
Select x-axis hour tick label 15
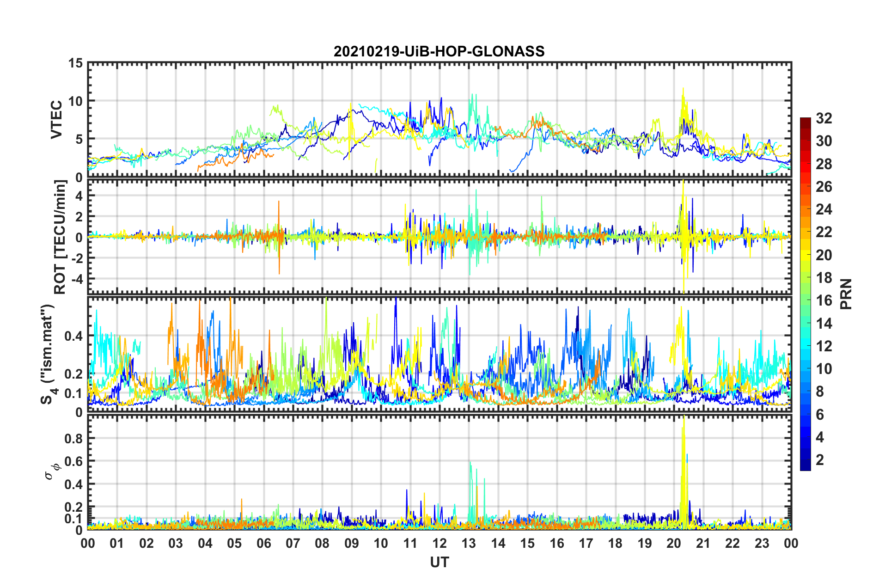527,543
